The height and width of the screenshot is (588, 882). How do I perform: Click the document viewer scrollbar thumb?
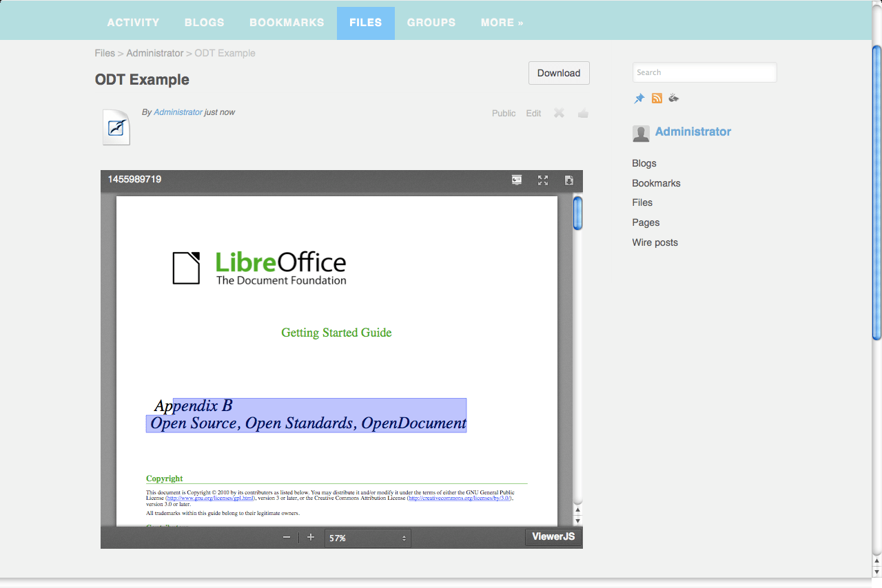[x=578, y=213]
